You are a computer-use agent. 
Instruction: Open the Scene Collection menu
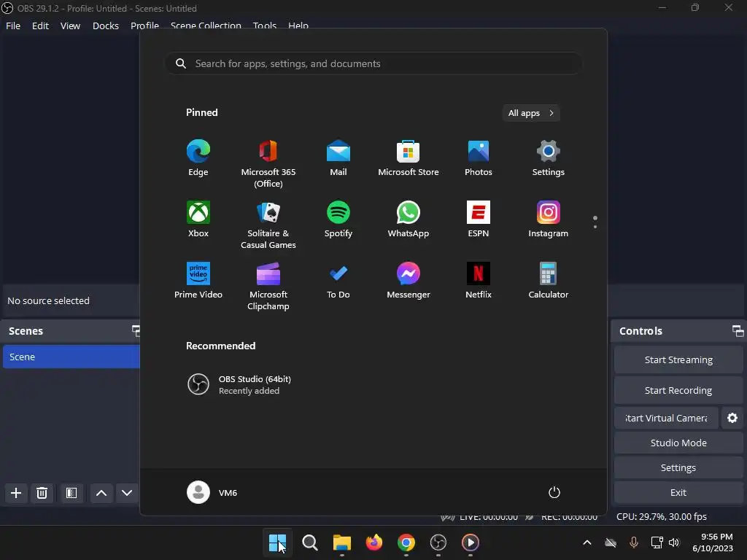pos(206,26)
